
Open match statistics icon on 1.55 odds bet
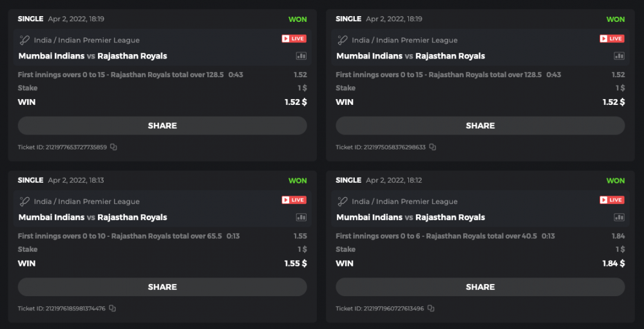pyautogui.click(x=301, y=217)
